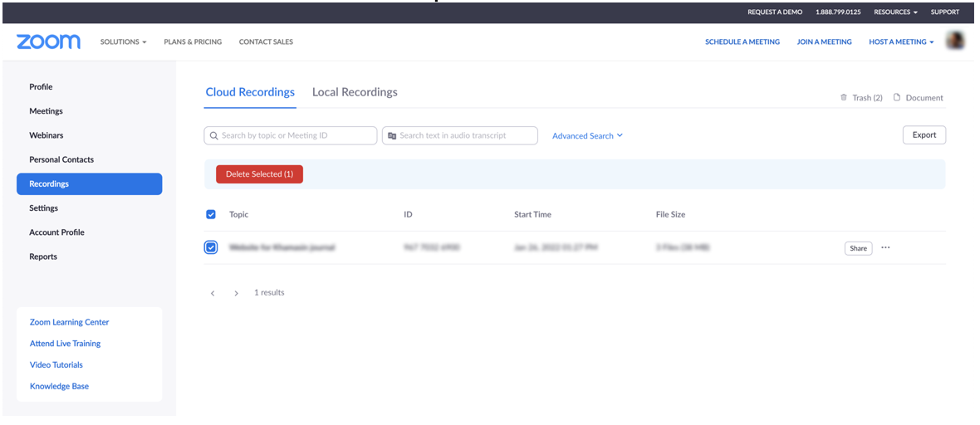Open Profile in sidebar
This screenshot has height=425, width=980.
click(x=41, y=87)
